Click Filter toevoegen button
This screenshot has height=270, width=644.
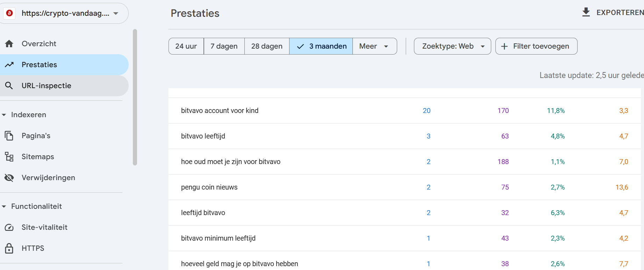[x=536, y=46]
